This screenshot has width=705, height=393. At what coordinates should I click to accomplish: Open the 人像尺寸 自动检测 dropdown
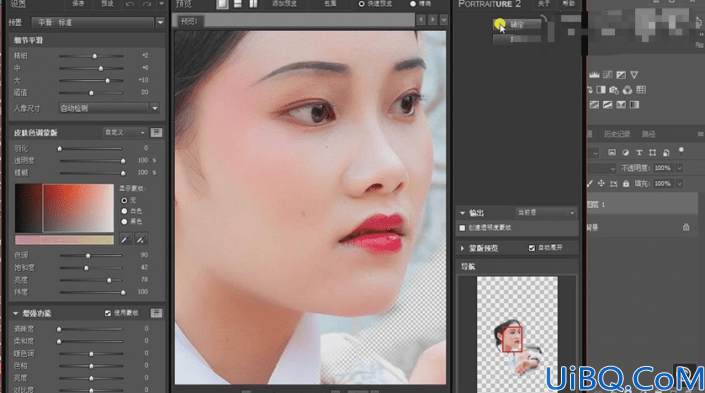pyautogui.click(x=109, y=108)
